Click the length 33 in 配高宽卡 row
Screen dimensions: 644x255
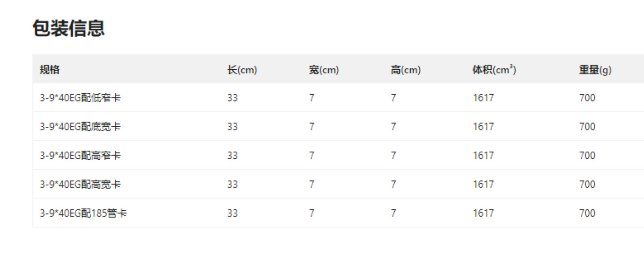tap(232, 184)
